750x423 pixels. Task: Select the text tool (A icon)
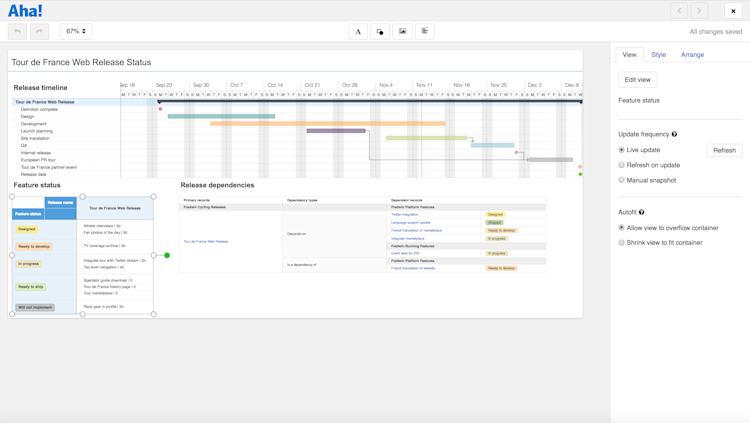[x=358, y=32]
